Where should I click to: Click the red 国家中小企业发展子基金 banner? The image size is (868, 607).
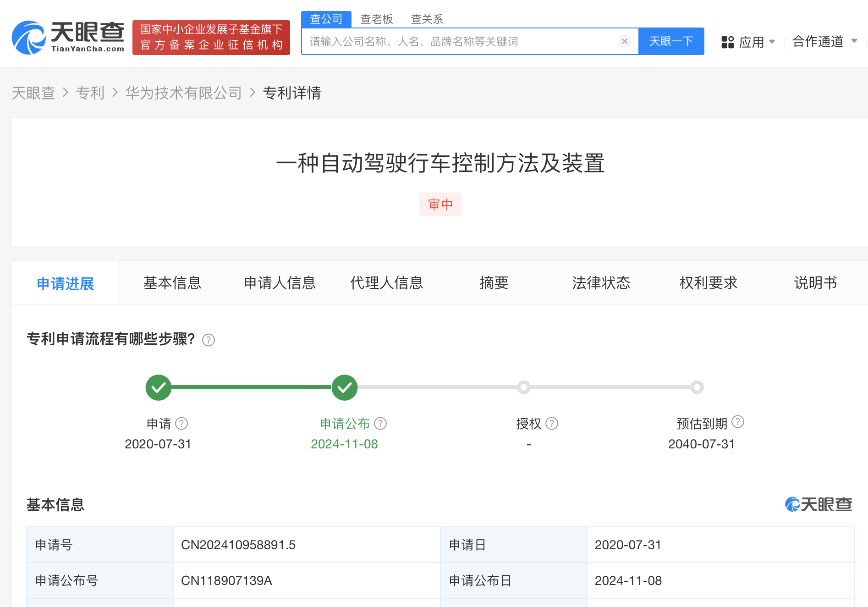[x=211, y=38]
